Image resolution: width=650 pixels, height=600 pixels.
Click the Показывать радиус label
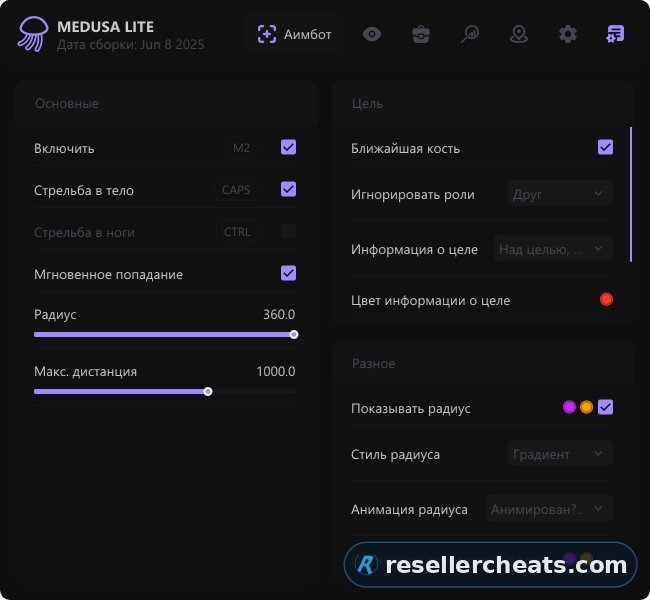pos(411,409)
